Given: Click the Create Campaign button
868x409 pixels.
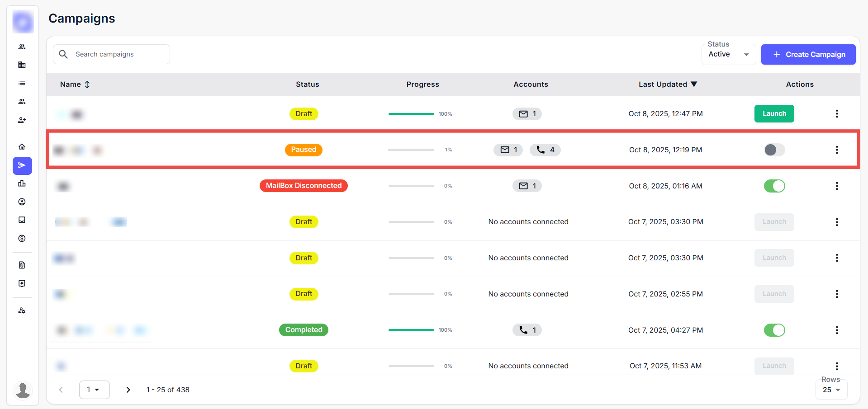Looking at the screenshot, I should [x=808, y=55].
